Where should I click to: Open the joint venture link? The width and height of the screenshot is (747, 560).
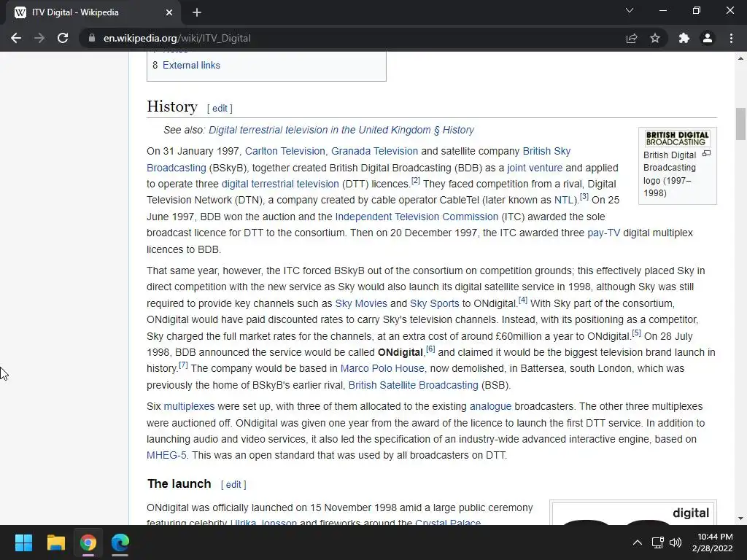click(x=535, y=168)
